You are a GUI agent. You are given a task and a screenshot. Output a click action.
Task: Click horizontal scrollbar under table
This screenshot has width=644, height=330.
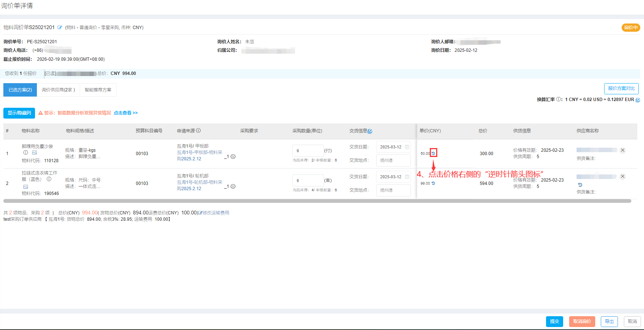click(x=317, y=201)
